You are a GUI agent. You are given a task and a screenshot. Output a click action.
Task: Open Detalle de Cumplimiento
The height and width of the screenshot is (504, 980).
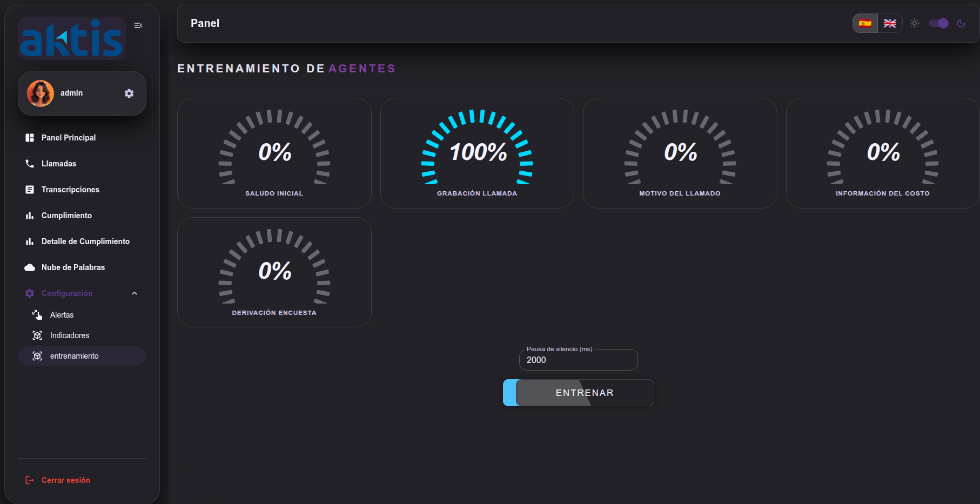pos(82,241)
